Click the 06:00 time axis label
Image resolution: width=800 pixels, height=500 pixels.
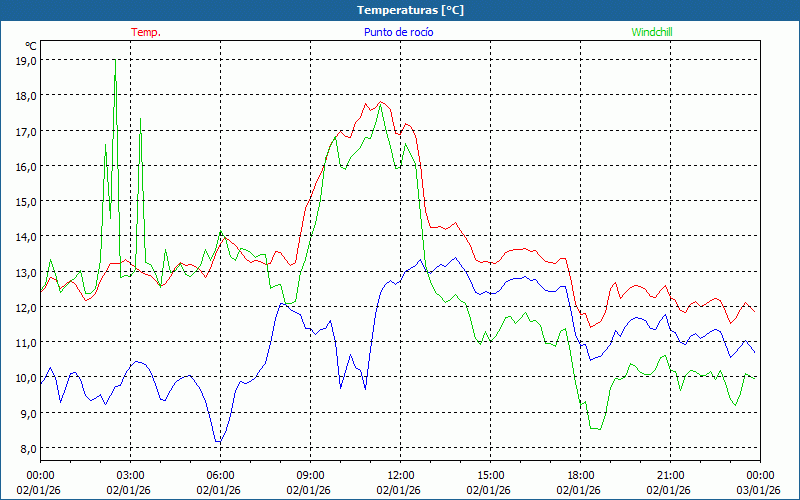[x=220, y=475]
